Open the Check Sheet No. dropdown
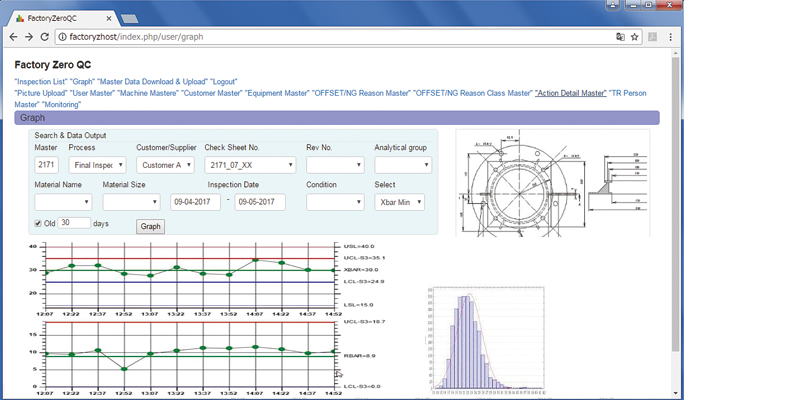Viewport: 800px width, 400px height. pos(250,165)
